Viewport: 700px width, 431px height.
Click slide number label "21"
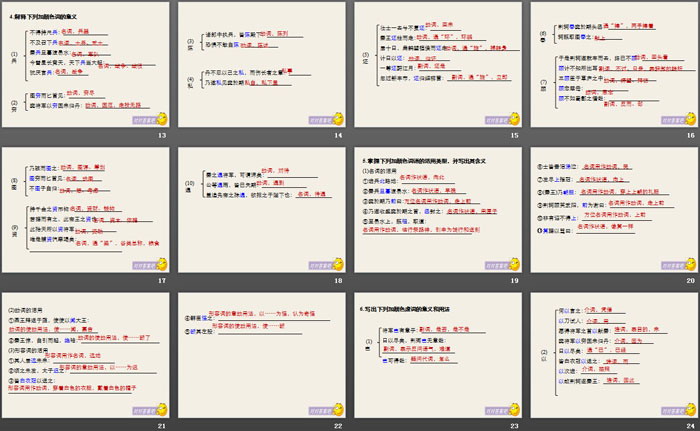pos(162,426)
